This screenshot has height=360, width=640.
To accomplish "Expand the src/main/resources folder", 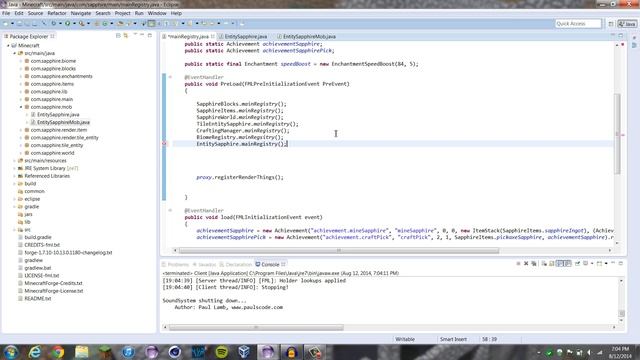I will (14, 160).
